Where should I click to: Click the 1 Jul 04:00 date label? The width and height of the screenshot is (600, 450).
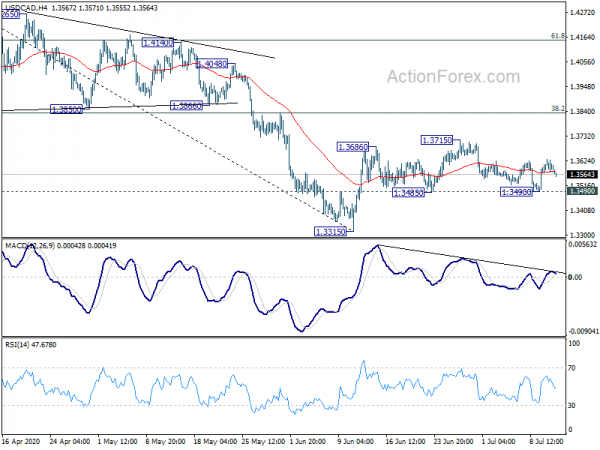point(498,441)
